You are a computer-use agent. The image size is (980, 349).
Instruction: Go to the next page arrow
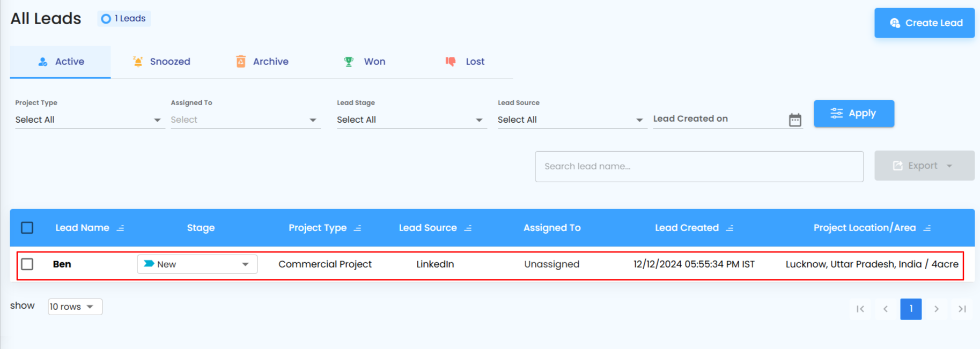click(x=937, y=309)
